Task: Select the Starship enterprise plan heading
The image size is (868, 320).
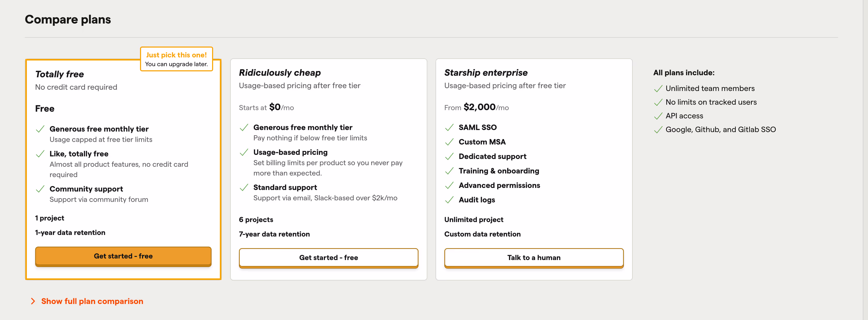Action: [486, 72]
